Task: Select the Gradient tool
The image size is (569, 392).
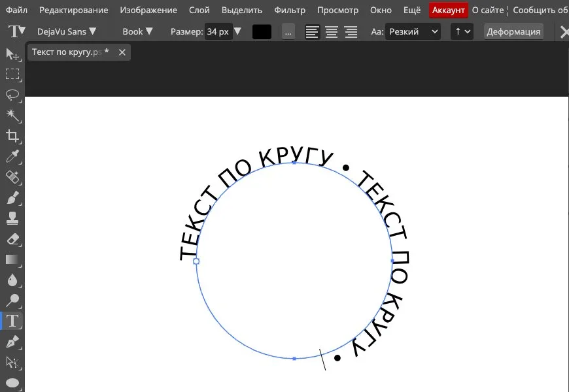Action: tap(12, 259)
